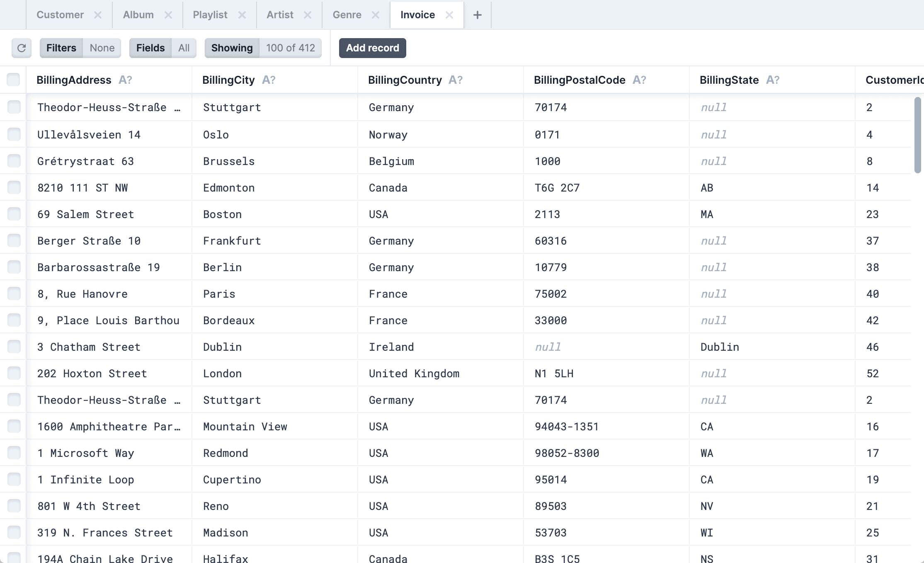This screenshot has width=924, height=563.
Task: Click the refresh table icon
Action: pos(22,48)
